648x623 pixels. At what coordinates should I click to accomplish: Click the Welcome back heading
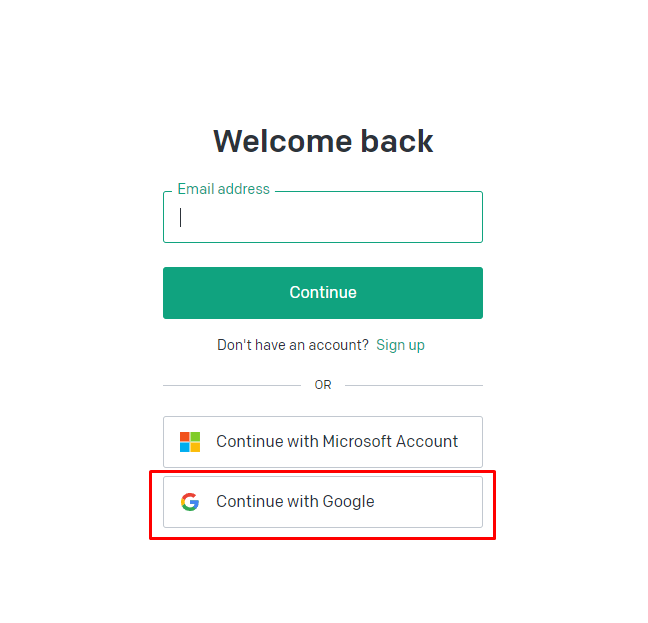(323, 141)
